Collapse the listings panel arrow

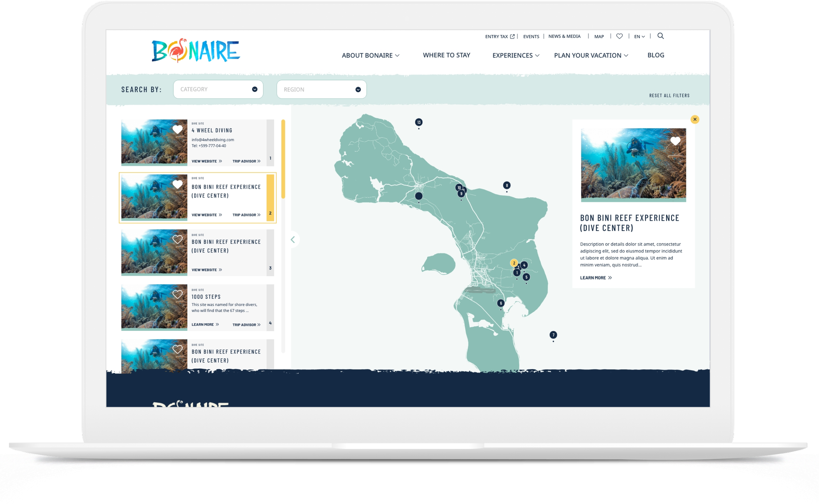pyautogui.click(x=293, y=240)
